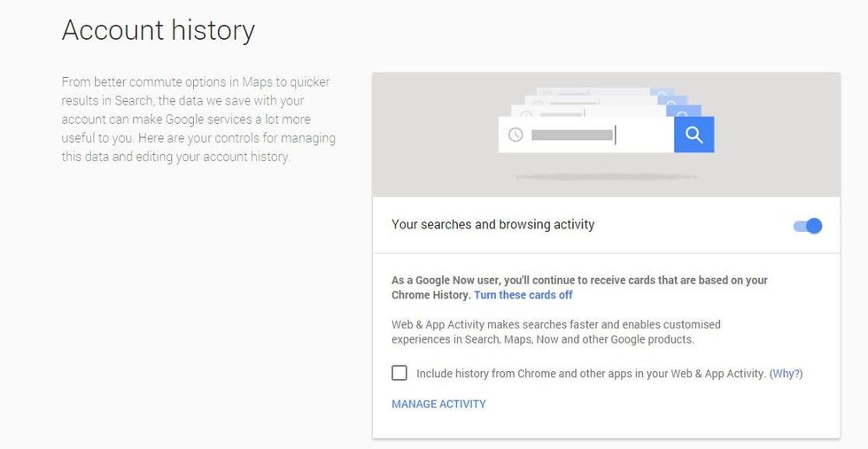Click the gray placeholder bar in illustrated search field
Image resolution: width=868 pixels, height=449 pixels.
coord(572,135)
